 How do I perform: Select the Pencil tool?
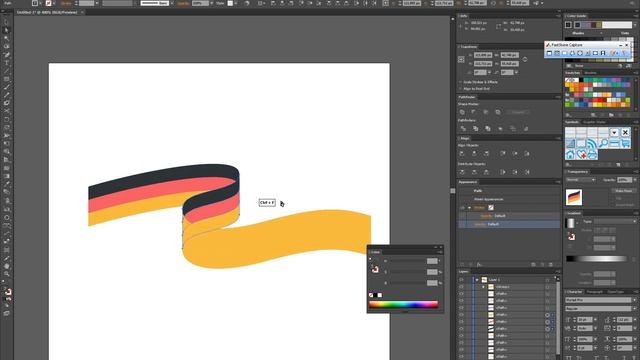pos(7,95)
